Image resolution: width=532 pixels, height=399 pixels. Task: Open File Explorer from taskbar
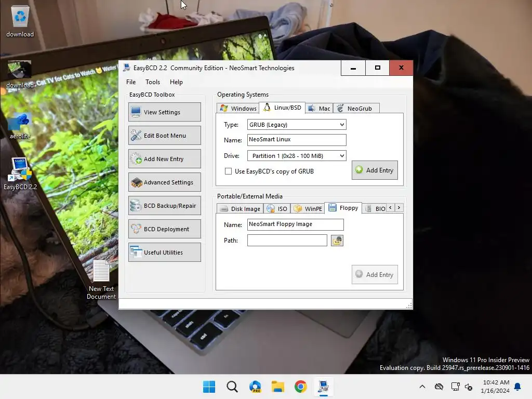[278, 387]
